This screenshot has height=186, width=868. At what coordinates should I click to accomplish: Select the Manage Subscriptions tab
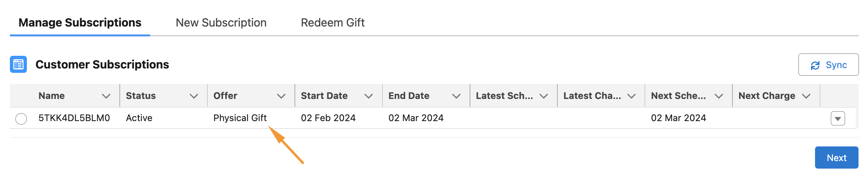80,23
